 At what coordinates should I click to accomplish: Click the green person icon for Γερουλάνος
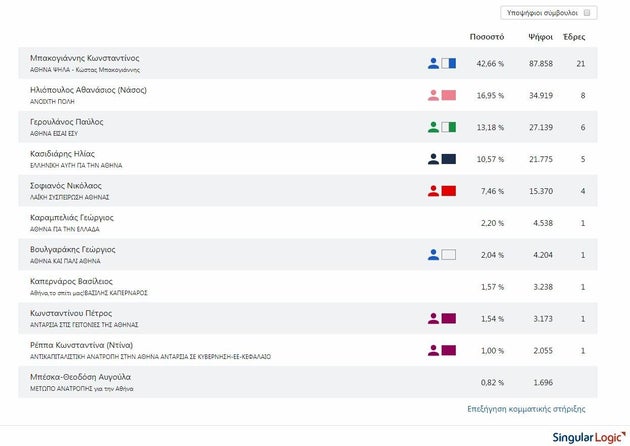[x=433, y=127]
